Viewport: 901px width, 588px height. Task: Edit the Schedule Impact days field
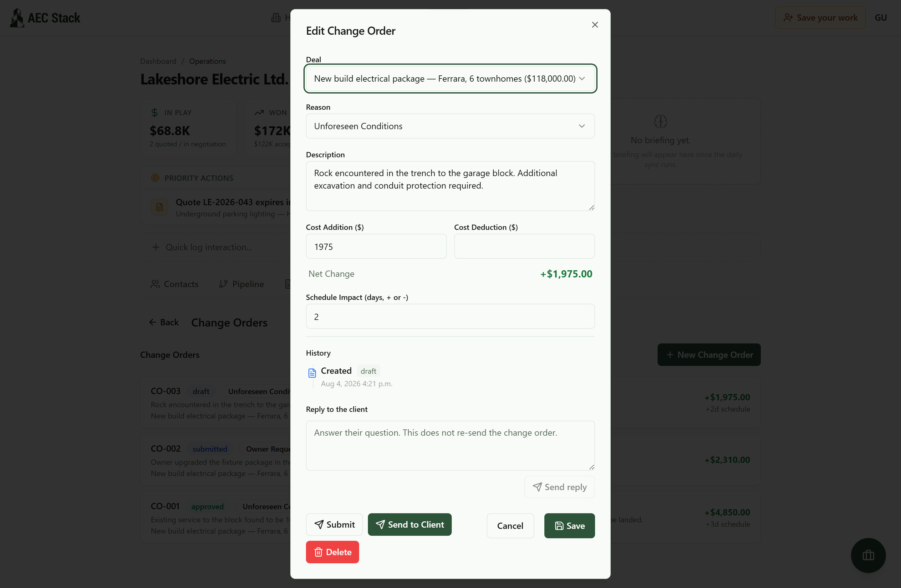pyautogui.click(x=450, y=316)
